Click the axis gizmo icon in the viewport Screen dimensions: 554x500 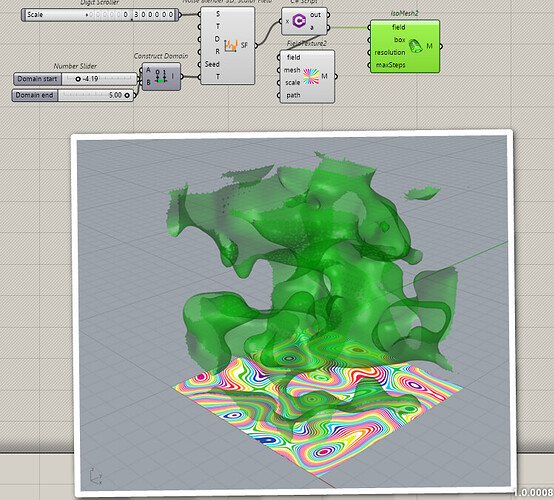(x=95, y=476)
